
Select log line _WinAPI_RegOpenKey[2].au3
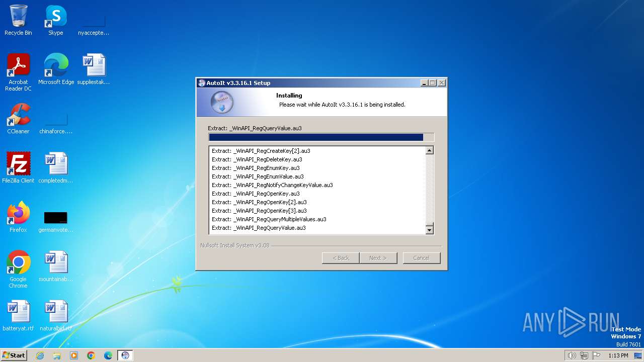coord(259,202)
